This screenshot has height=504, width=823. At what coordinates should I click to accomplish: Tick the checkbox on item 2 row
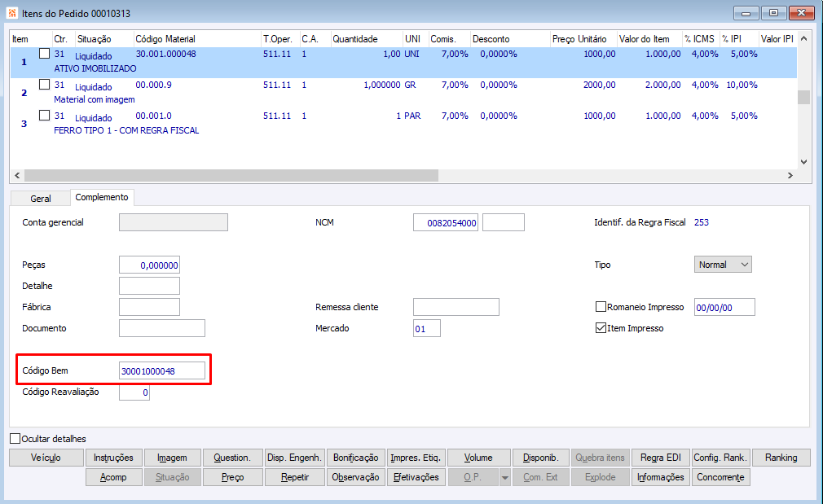pyautogui.click(x=45, y=85)
